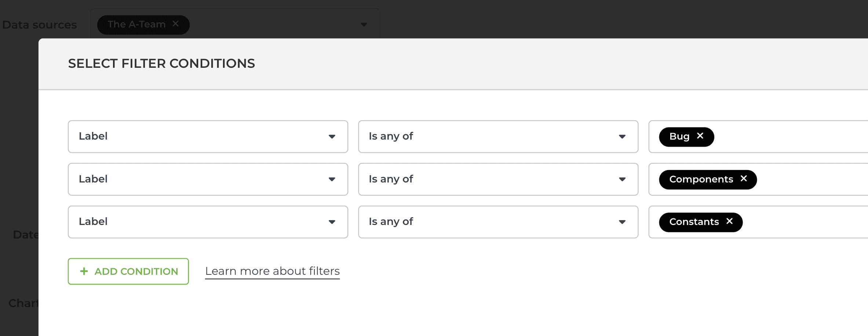Screen dimensions: 868x336
Task: Click the plus icon in Add Condition
Action: tap(84, 271)
